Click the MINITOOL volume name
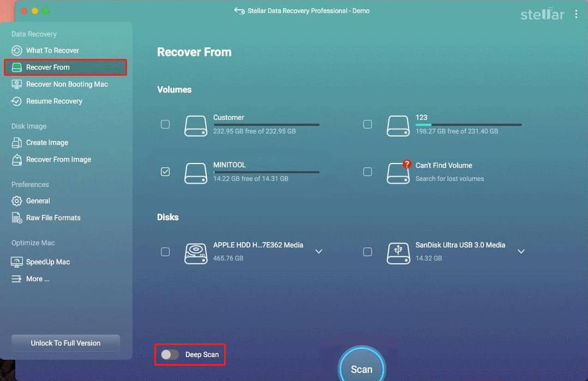This screenshot has width=588, height=381. coord(230,165)
